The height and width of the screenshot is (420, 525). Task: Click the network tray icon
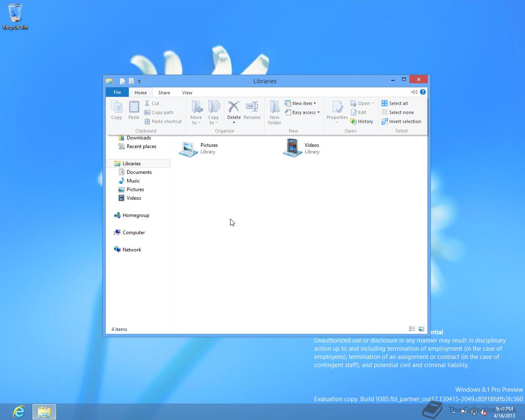tap(473, 413)
